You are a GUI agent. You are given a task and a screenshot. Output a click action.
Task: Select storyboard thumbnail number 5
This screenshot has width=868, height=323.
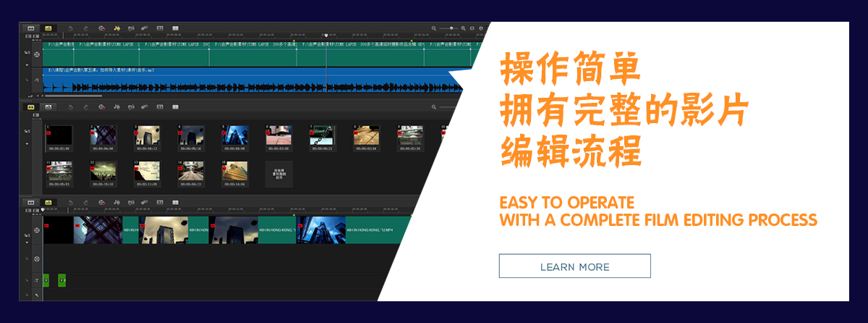235,136
